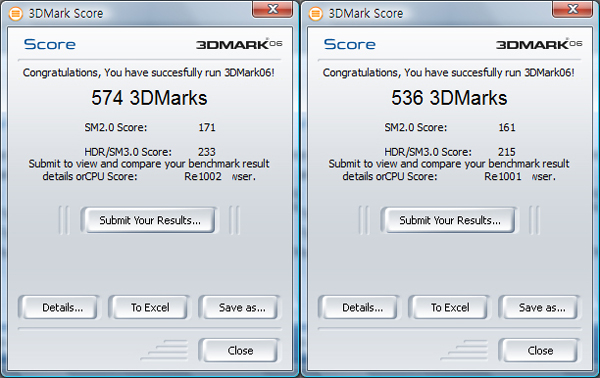Viewport: 600px width, 378px height.
Task: Click Submit Your Results in the 574 score window
Action: coord(149,220)
